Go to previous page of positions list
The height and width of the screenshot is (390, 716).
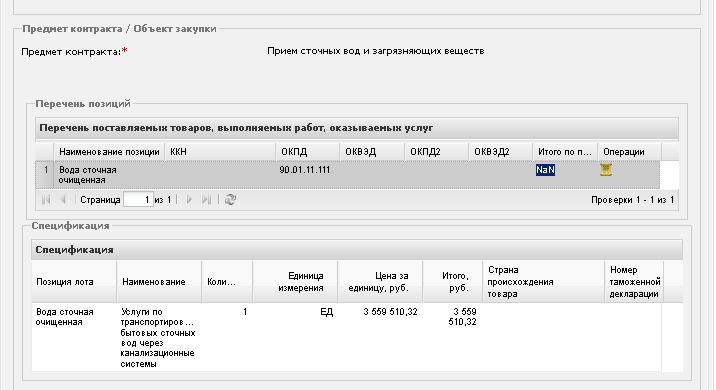63,200
